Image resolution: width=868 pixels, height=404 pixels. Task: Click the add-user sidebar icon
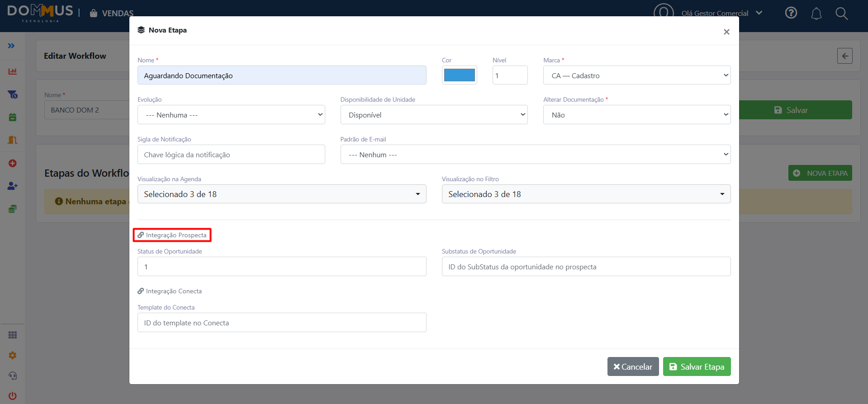[13, 186]
